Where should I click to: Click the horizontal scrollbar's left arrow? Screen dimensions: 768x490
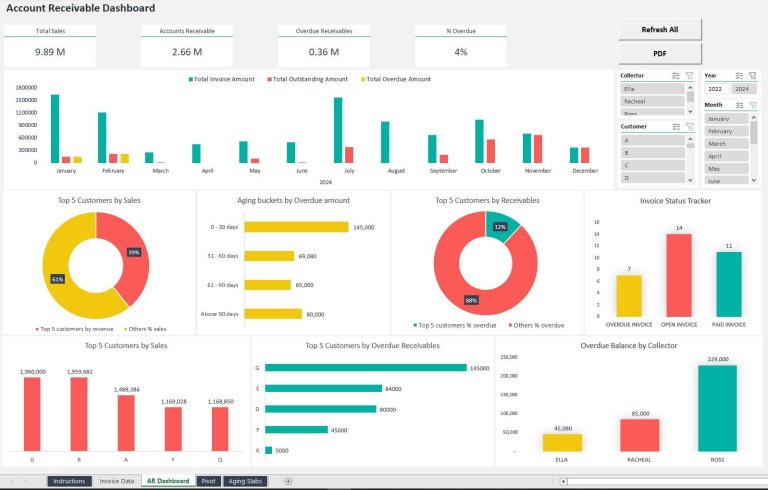coord(563,482)
